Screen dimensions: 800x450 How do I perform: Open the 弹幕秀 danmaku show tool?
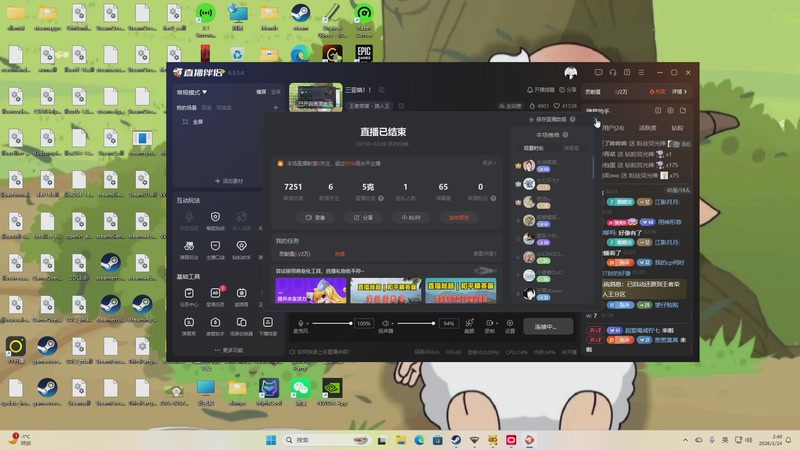189,326
